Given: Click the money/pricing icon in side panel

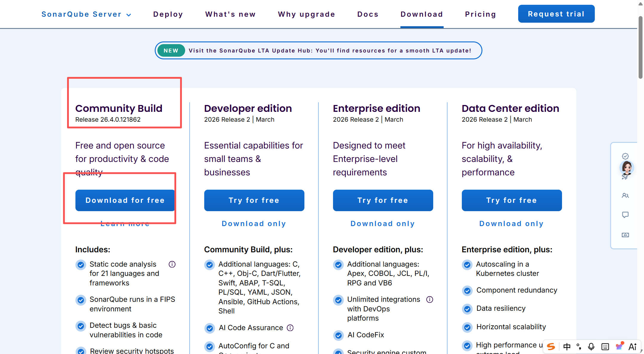Looking at the screenshot, I should pos(625,235).
